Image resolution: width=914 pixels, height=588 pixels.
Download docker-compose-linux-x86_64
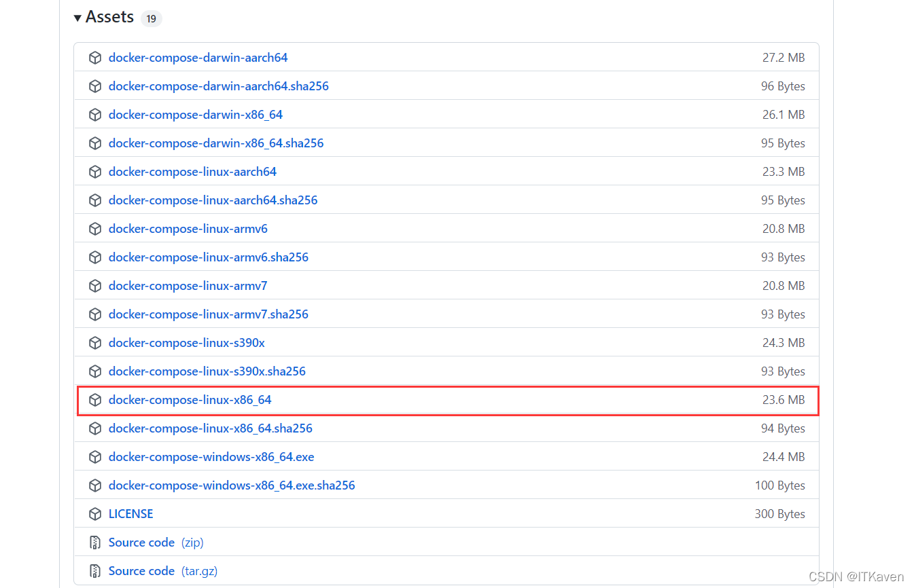[x=190, y=400]
